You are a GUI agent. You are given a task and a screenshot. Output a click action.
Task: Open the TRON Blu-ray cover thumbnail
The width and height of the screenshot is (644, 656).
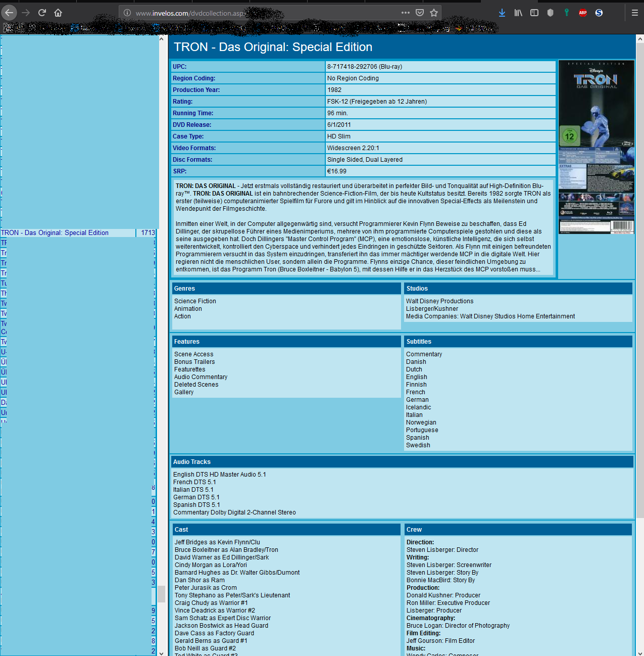597,147
